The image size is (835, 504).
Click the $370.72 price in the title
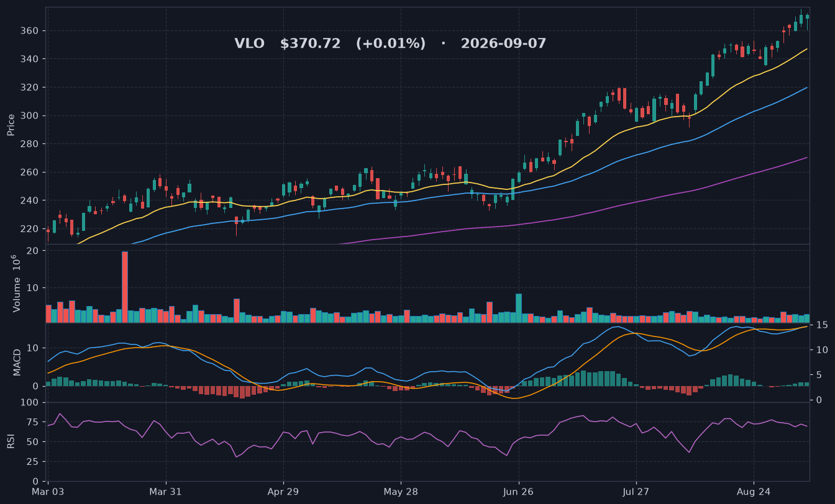[310, 43]
